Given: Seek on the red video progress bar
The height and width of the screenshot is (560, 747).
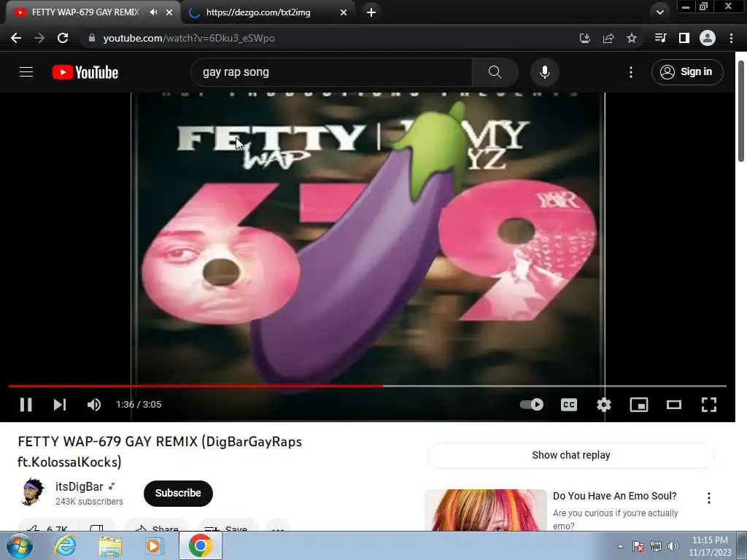Looking at the screenshot, I should [196, 386].
